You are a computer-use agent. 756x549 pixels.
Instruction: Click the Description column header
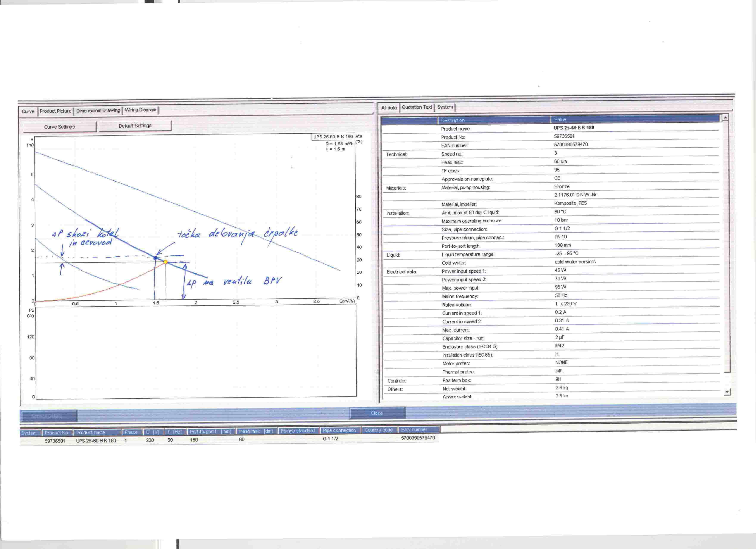click(494, 120)
